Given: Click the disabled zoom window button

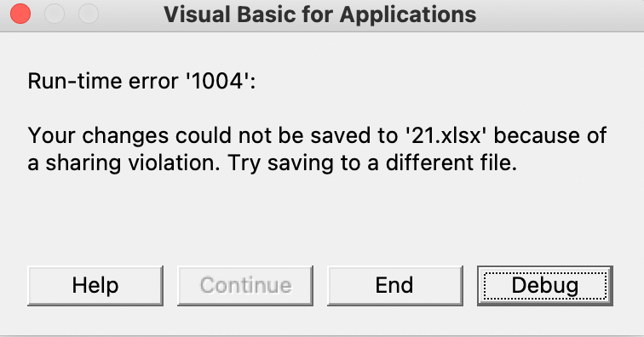Looking at the screenshot, I should coord(89,14).
